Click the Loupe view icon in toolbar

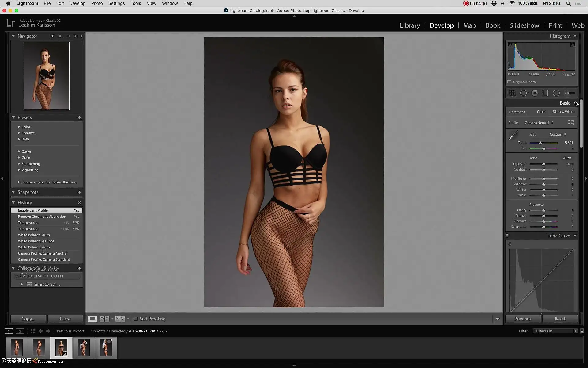click(92, 319)
